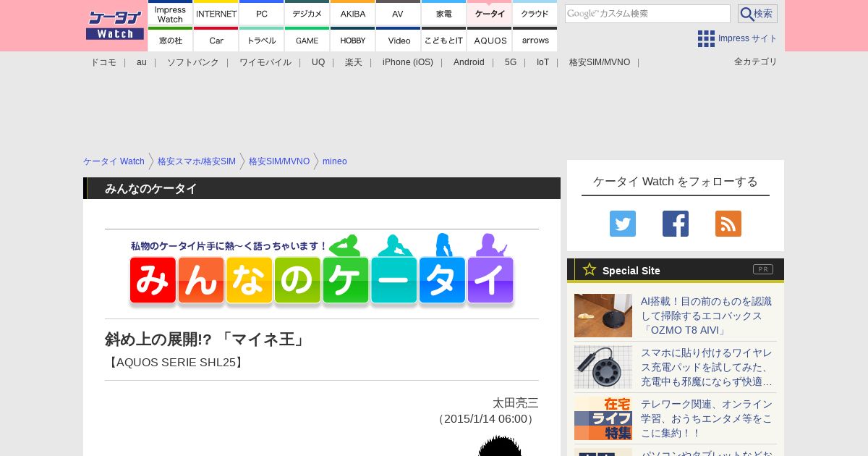Go to the ドコモ category

tap(103, 62)
